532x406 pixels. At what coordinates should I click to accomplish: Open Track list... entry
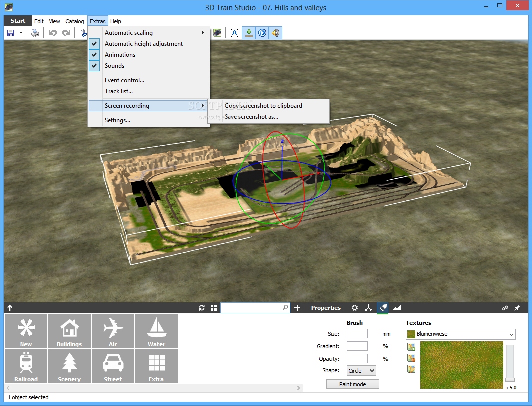(149, 91)
